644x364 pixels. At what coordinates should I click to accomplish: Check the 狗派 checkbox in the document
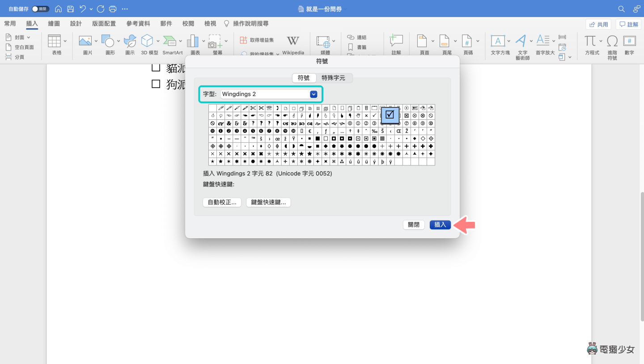tap(155, 84)
